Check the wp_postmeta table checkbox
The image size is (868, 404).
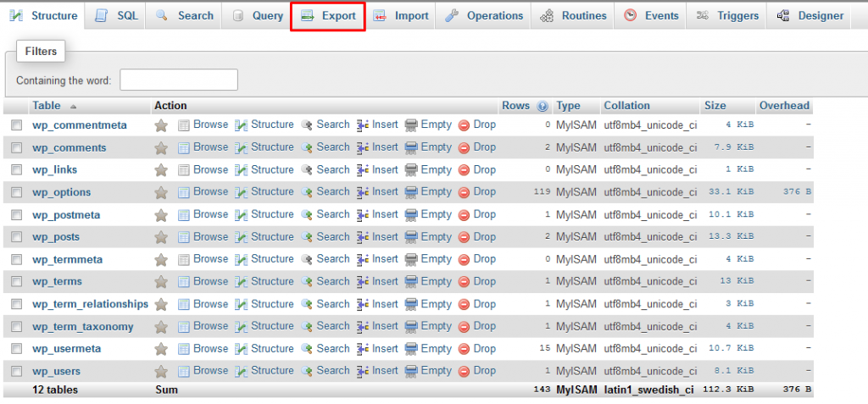click(x=17, y=215)
